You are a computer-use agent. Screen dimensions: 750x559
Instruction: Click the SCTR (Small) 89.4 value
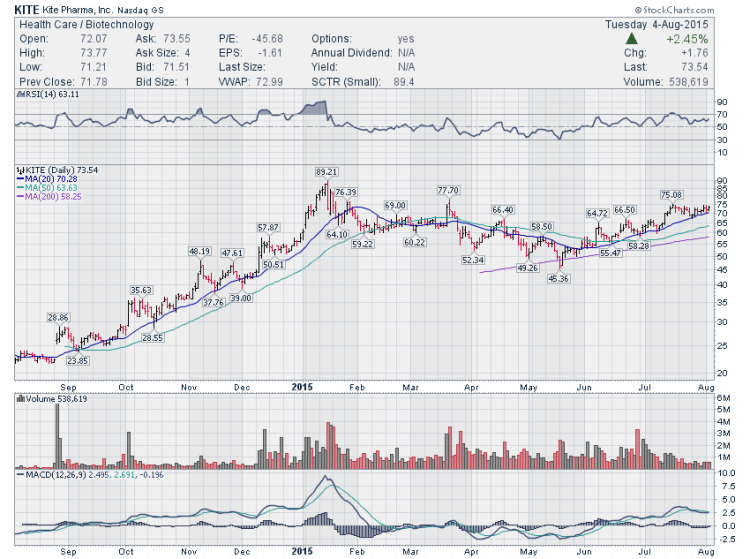click(x=404, y=82)
